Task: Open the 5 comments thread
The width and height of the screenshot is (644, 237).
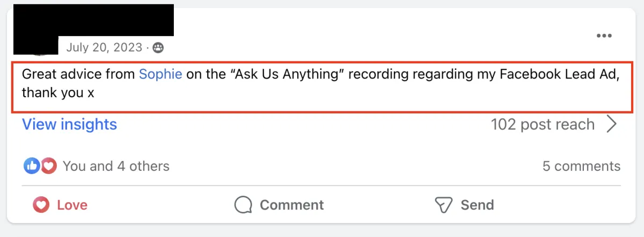Action: (581, 166)
